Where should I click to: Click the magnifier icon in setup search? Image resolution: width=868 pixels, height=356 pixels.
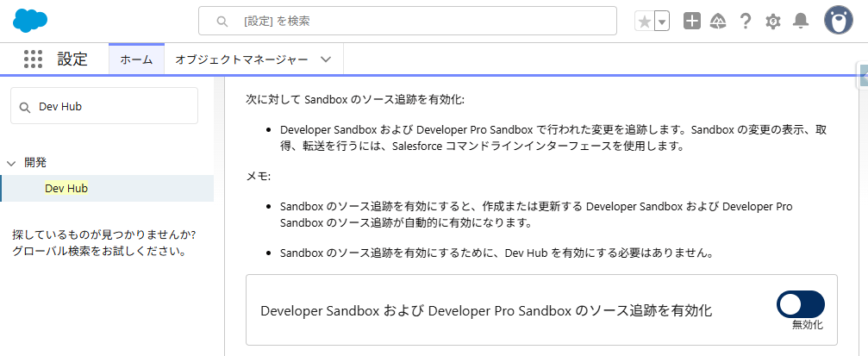pos(222,22)
